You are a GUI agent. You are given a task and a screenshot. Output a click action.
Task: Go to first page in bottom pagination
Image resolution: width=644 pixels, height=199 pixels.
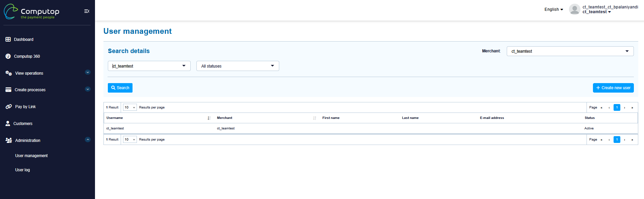pyautogui.click(x=601, y=140)
